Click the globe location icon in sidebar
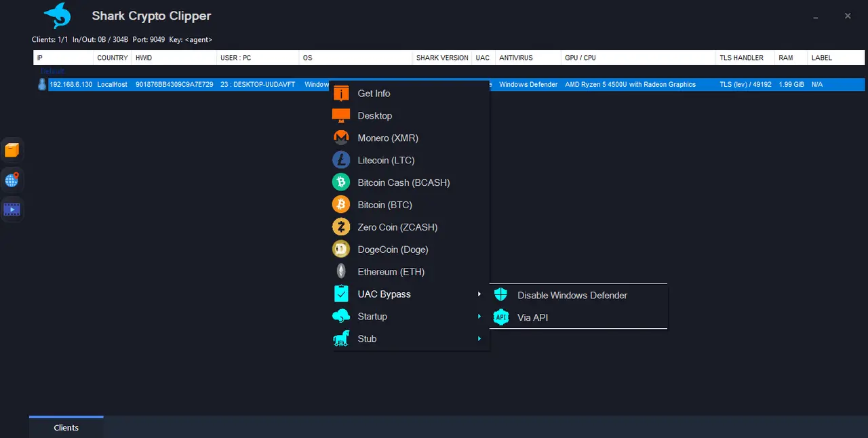 [x=12, y=180]
